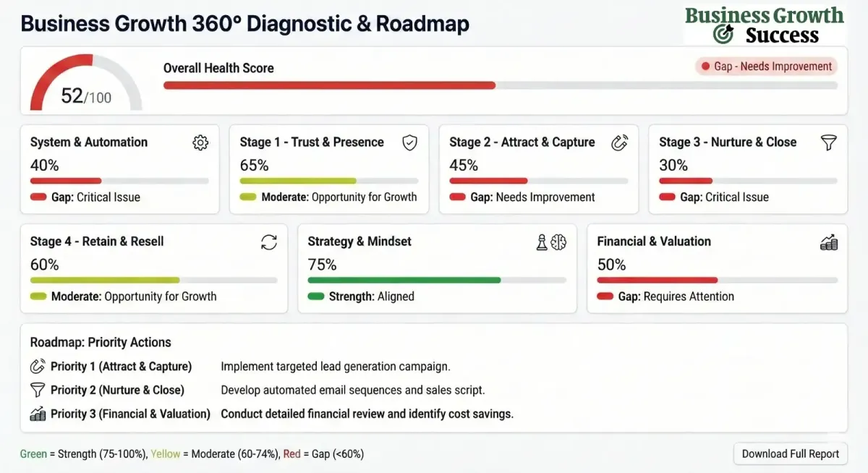Click the Gap - Needs Improvement status badge
The image size is (868, 473).
[765, 66]
